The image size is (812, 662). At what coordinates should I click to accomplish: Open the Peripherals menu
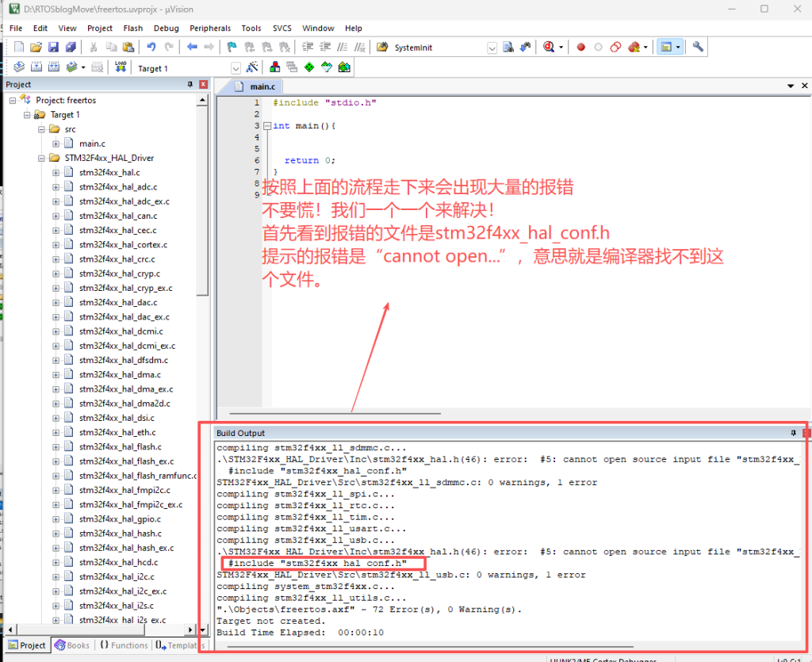click(210, 28)
